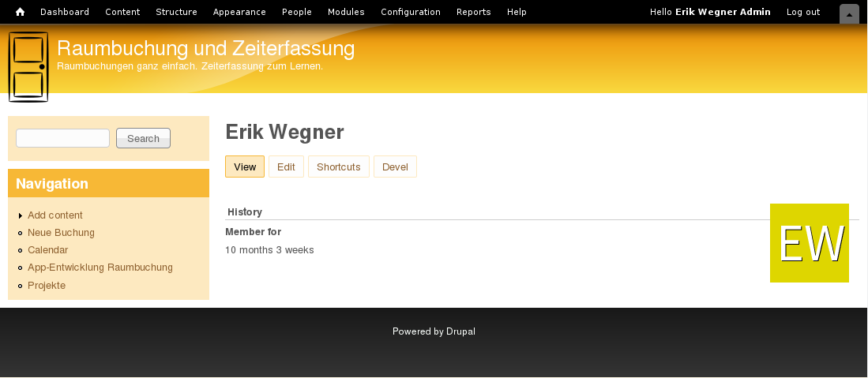Click the door logo of the site
Image resolution: width=868 pixels, height=378 pixels.
tap(28, 67)
